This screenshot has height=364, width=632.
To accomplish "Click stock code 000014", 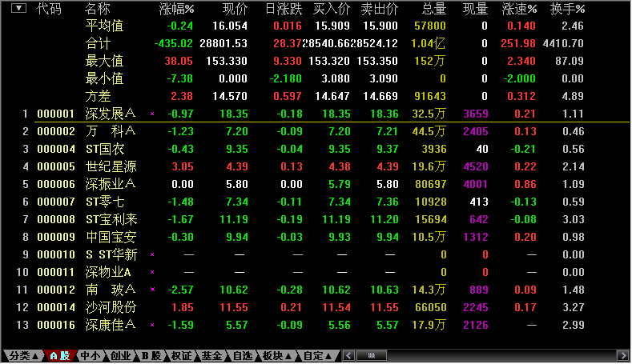I will click(x=56, y=308).
